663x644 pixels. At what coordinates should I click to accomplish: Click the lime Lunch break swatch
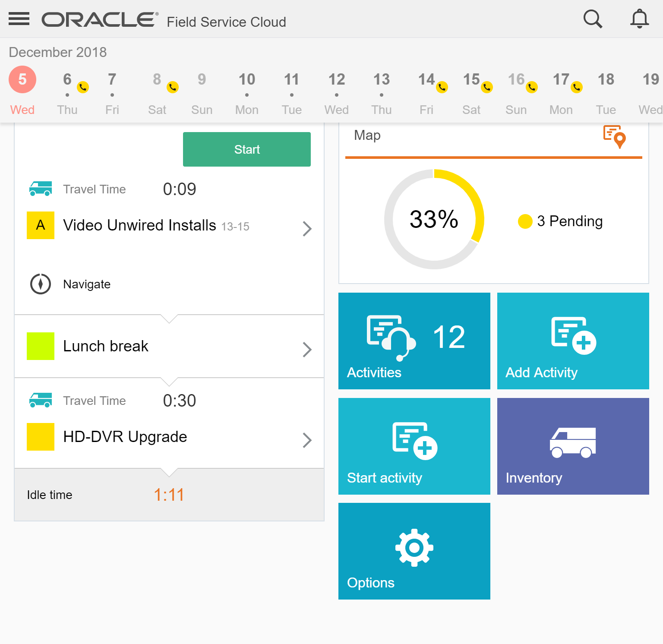click(41, 346)
